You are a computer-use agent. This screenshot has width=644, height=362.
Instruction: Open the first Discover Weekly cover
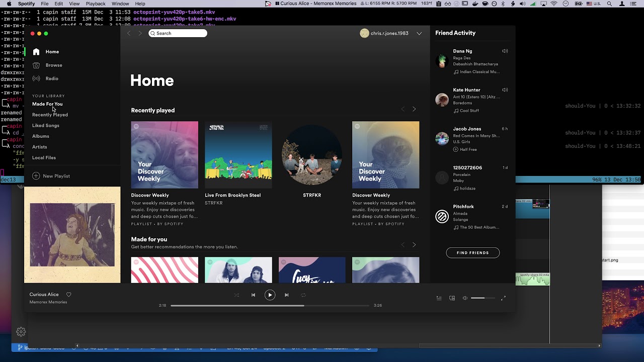(x=165, y=155)
